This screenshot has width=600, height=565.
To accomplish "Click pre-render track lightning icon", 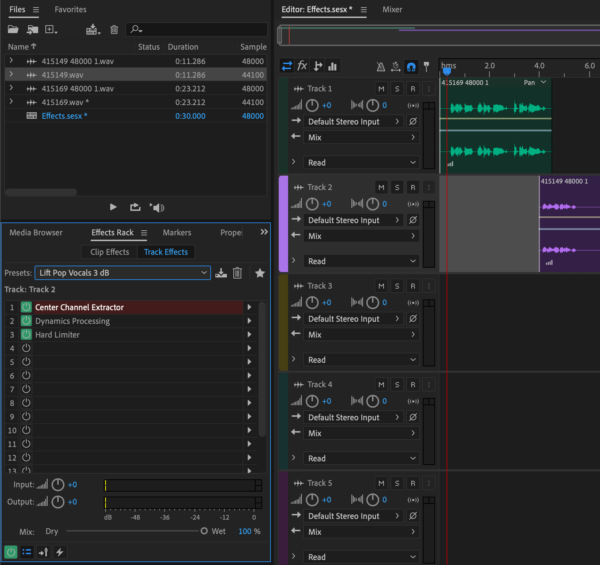I will (x=60, y=552).
